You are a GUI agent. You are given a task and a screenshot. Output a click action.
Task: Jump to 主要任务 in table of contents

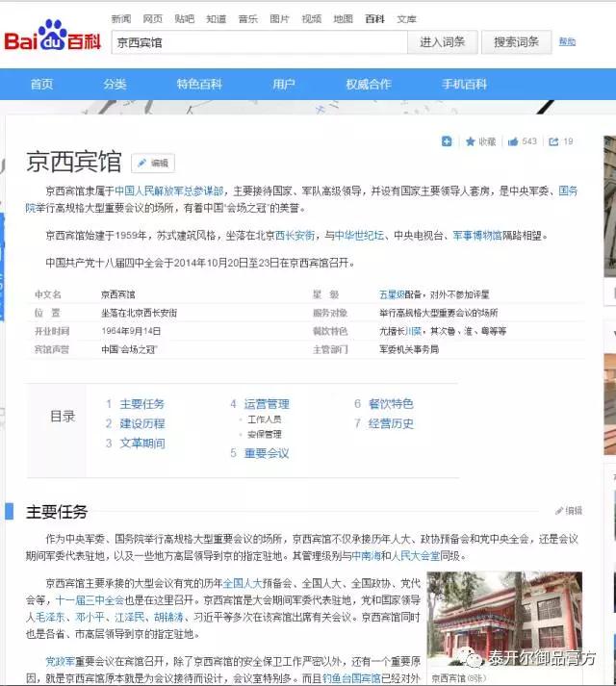[141, 404]
